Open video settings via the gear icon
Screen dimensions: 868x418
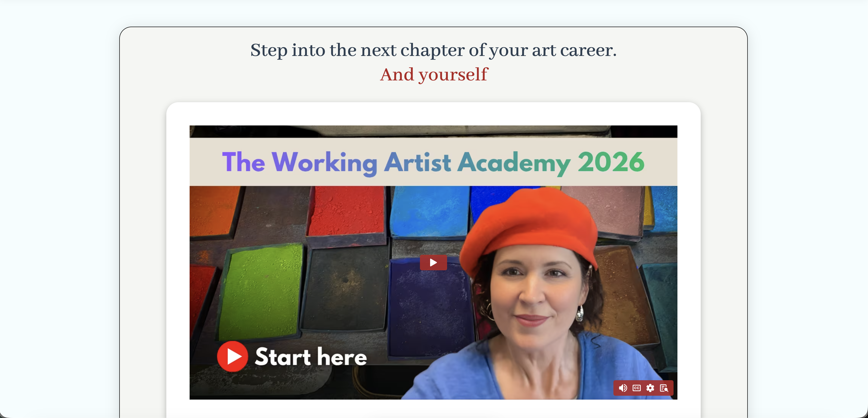(650, 388)
